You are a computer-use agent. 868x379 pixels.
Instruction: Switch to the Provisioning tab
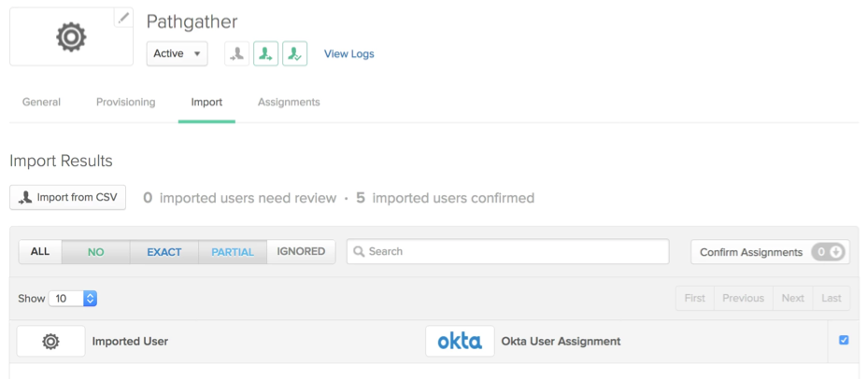click(x=125, y=103)
